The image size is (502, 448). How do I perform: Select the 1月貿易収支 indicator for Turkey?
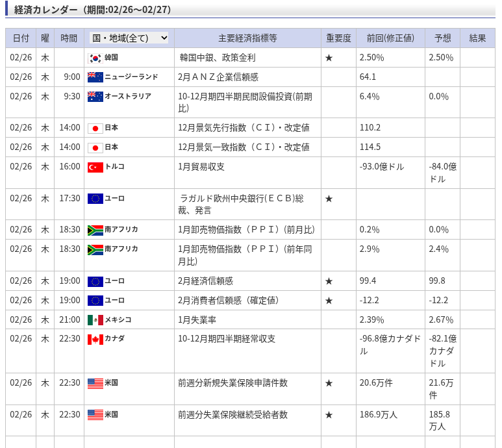(x=201, y=167)
